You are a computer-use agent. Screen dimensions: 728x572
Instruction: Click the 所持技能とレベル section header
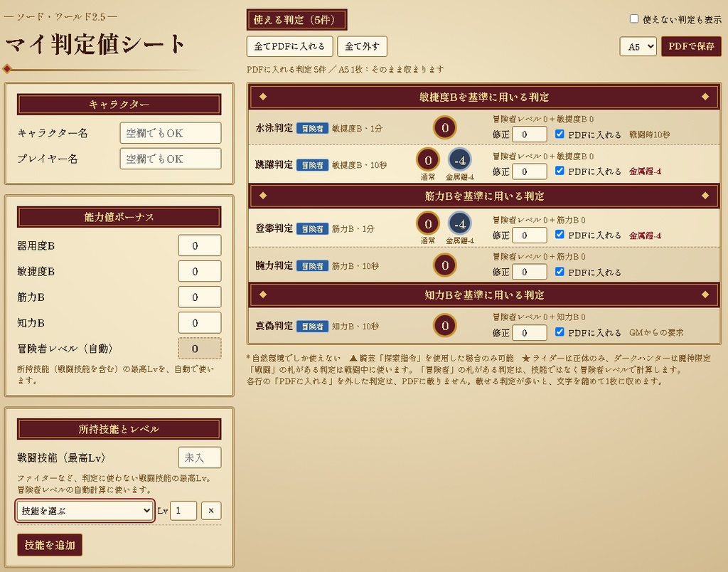click(x=119, y=429)
